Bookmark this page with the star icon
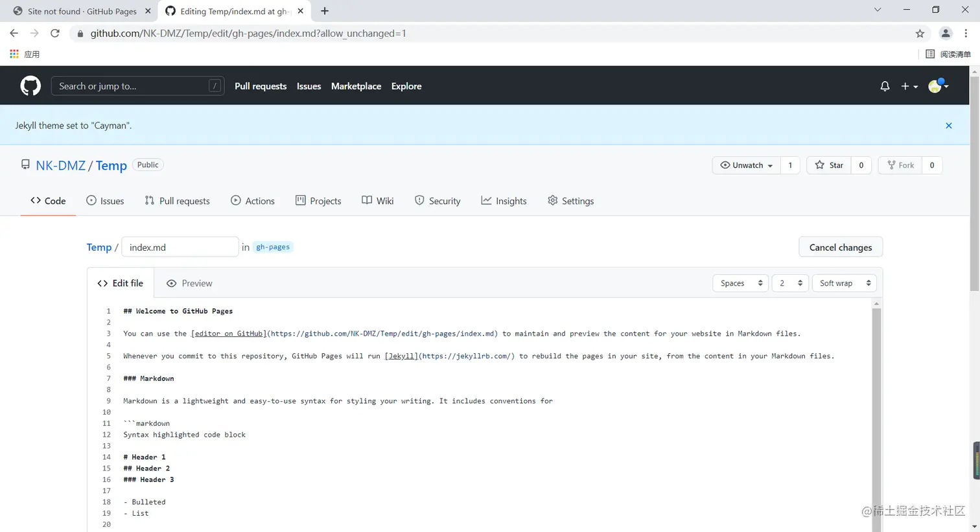The image size is (980, 532). (920, 33)
